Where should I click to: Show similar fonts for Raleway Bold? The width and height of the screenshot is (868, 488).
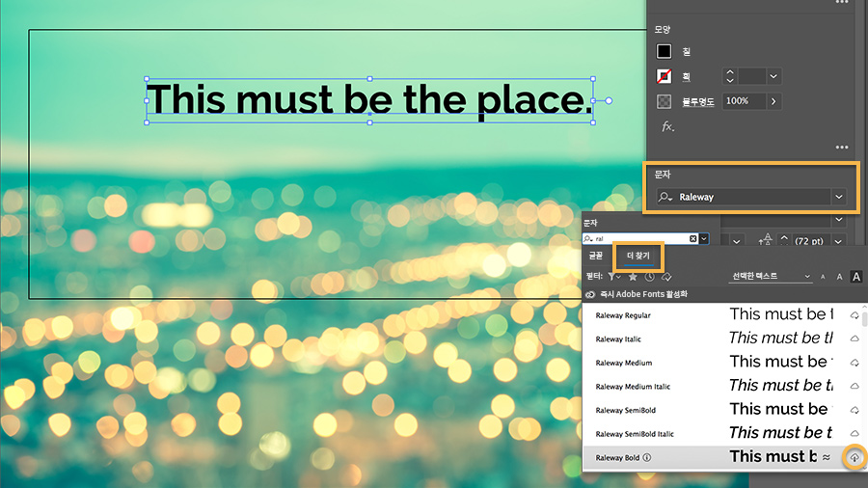click(x=826, y=457)
